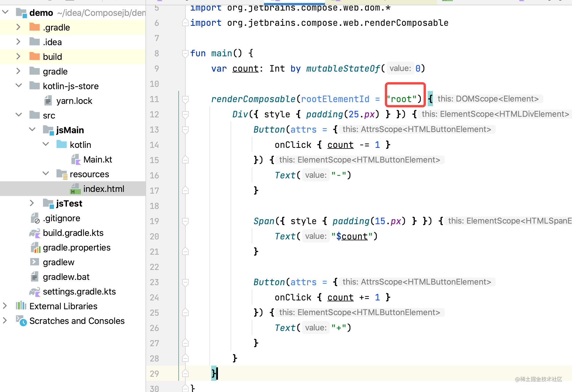
Task: Expand the jsTest source folder
Action: click(x=32, y=203)
